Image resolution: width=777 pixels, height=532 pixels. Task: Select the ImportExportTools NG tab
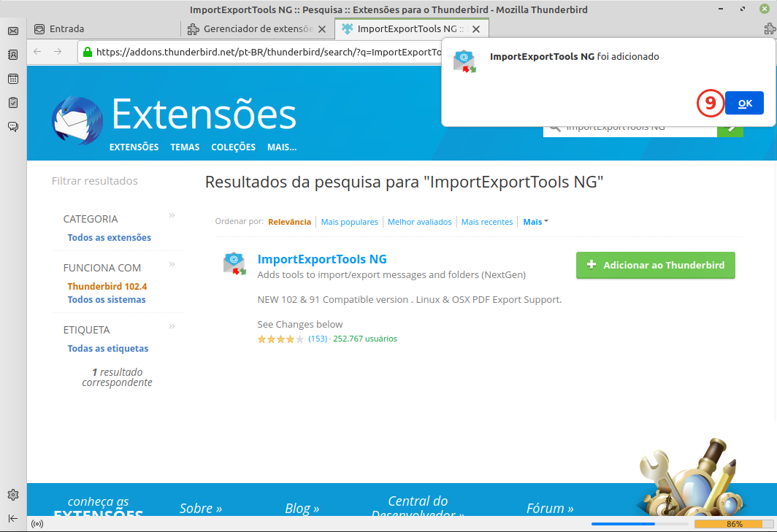tap(412, 28)
